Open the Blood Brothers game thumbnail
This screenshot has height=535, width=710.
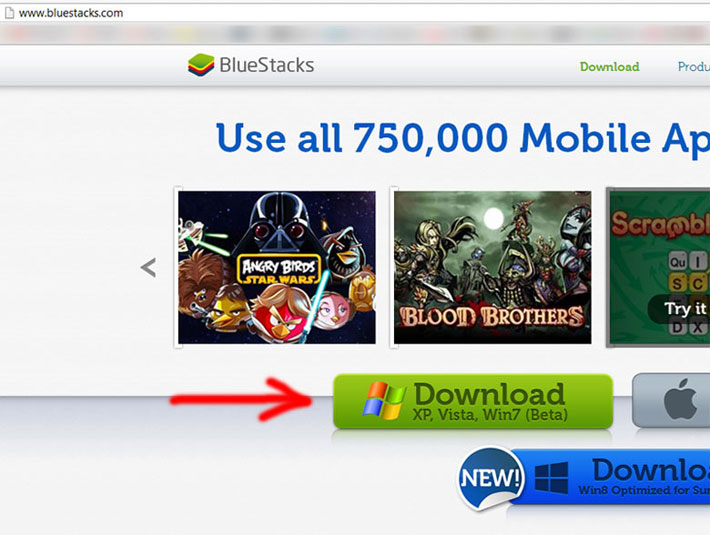tap(492, 267)
